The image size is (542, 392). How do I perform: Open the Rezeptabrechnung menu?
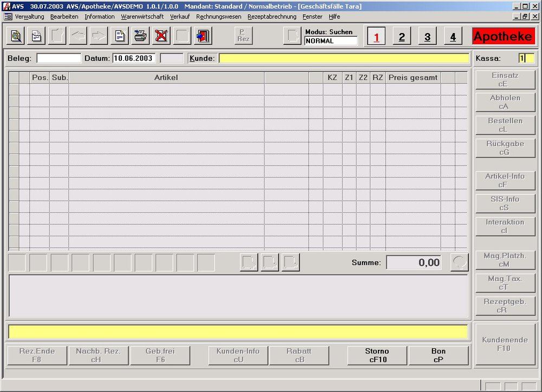[x=272, y=17]
